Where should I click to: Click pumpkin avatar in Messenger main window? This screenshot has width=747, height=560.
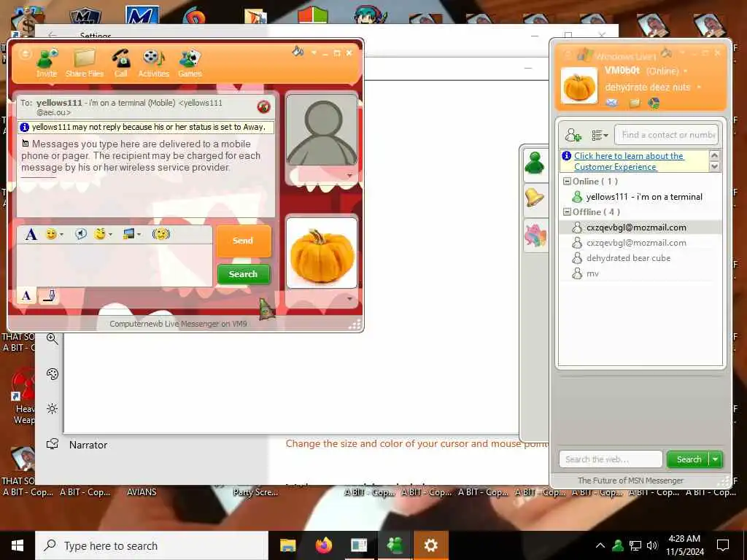tap(578, 86)
